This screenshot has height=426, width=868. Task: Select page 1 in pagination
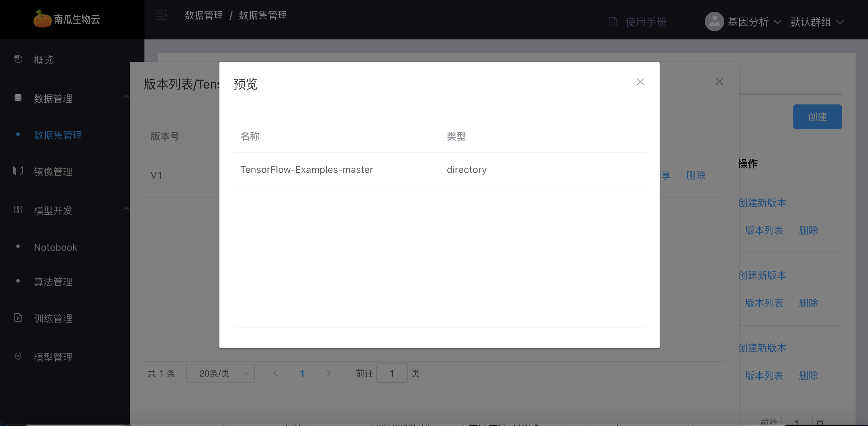(x=302, y=373)
